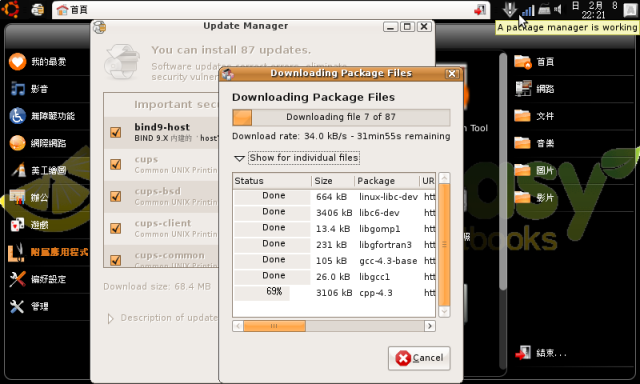Select the libgfortran3 package row
Viewport: 640px width, 384px height.
[x=334, y=245]
